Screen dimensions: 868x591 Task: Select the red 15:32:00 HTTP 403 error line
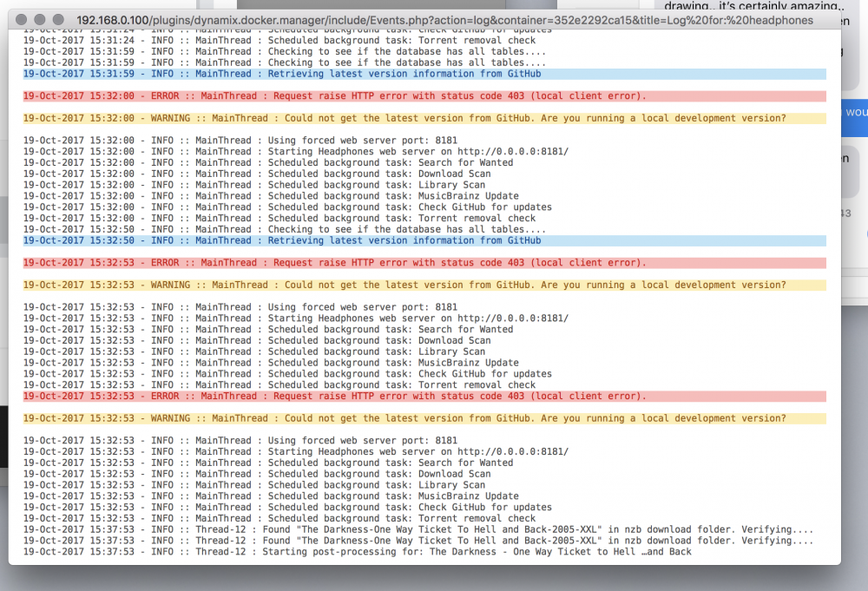(424, 95)
